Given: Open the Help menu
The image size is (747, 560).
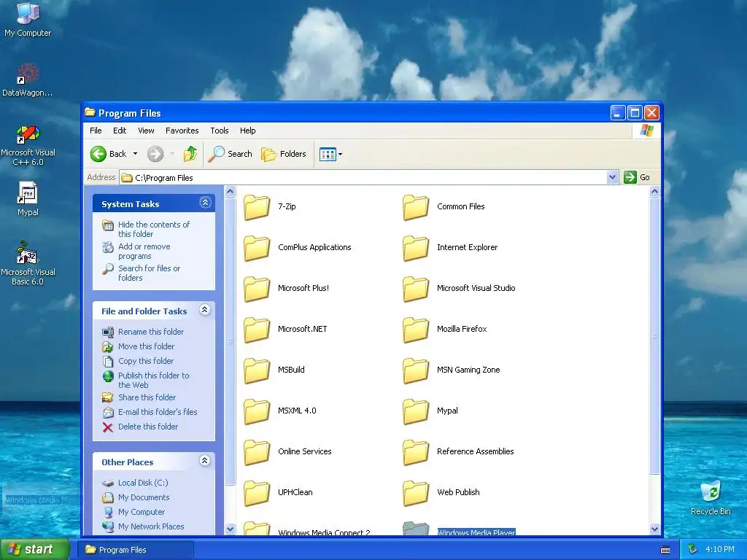Looking at the screenshot, I should point(247,131).
